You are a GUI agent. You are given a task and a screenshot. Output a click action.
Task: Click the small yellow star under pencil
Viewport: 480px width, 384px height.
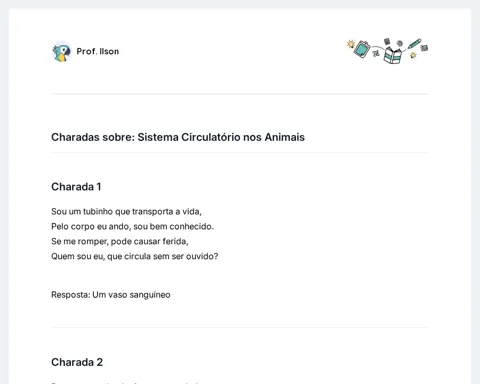413,55
